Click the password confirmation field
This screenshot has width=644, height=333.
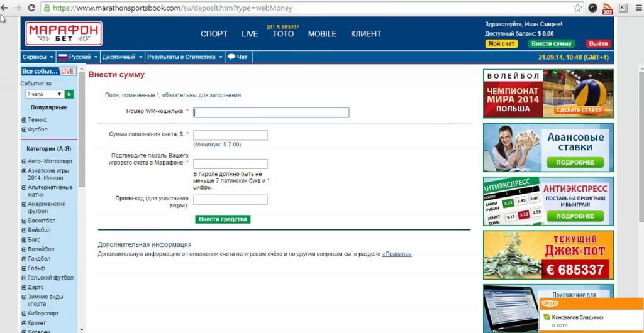pos(230,164)
